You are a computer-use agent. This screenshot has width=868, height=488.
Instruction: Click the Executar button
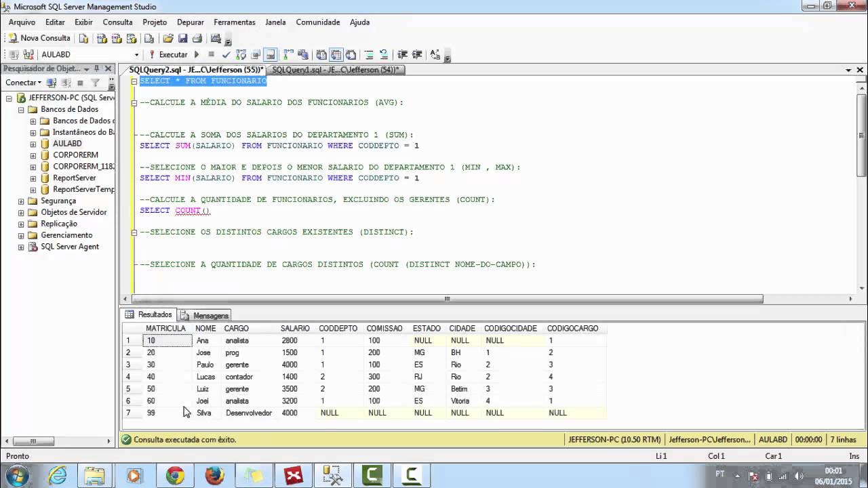[167, 54]
